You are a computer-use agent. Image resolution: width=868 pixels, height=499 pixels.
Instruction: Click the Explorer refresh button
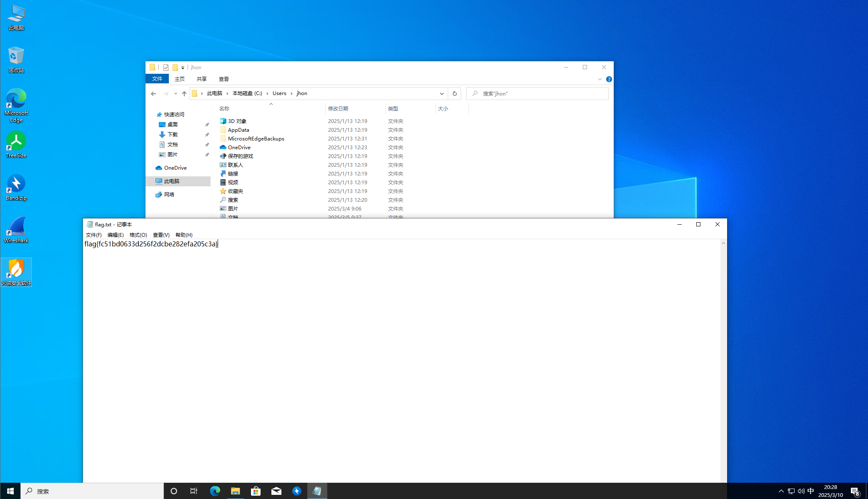click(x=454, y=93)
